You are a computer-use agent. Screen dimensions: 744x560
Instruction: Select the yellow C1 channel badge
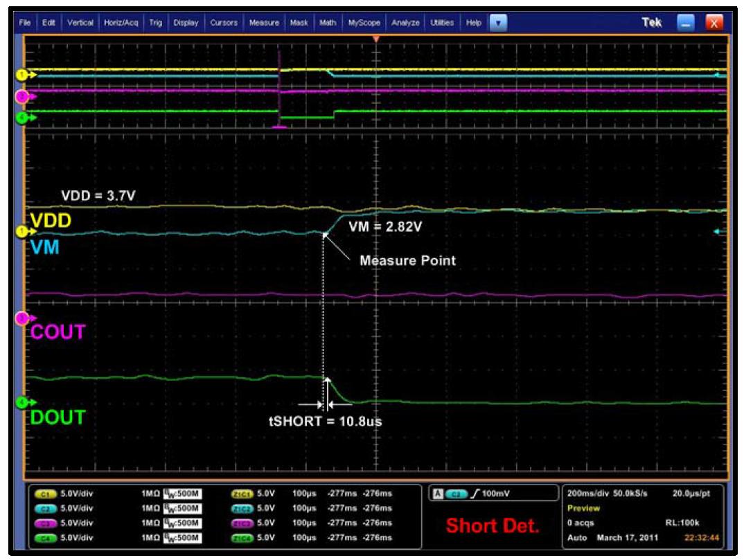click(x=46, y=494)
